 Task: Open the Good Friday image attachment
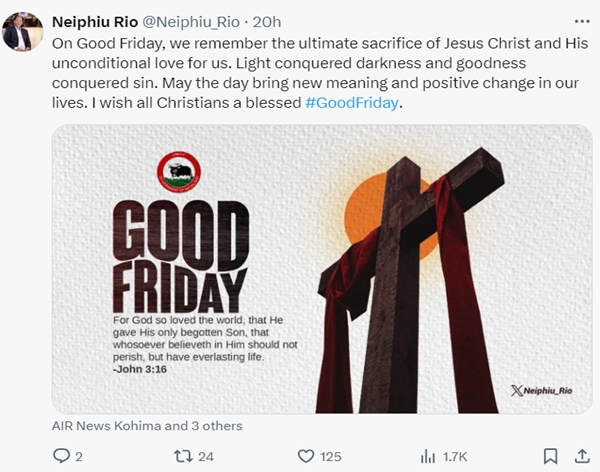pyautogui.click(x=322, y=269)
